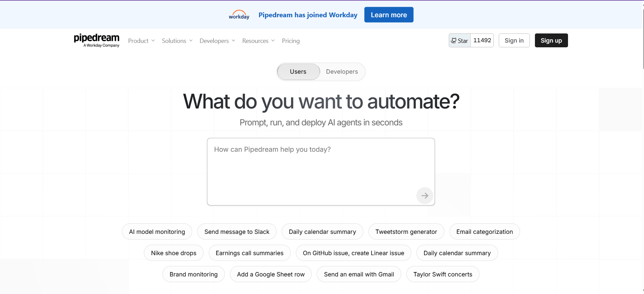Image resolution: width=644 pixels, height=294 pixels.
Task: Click the Pipedream logo
Action: [x=97, y=40]
